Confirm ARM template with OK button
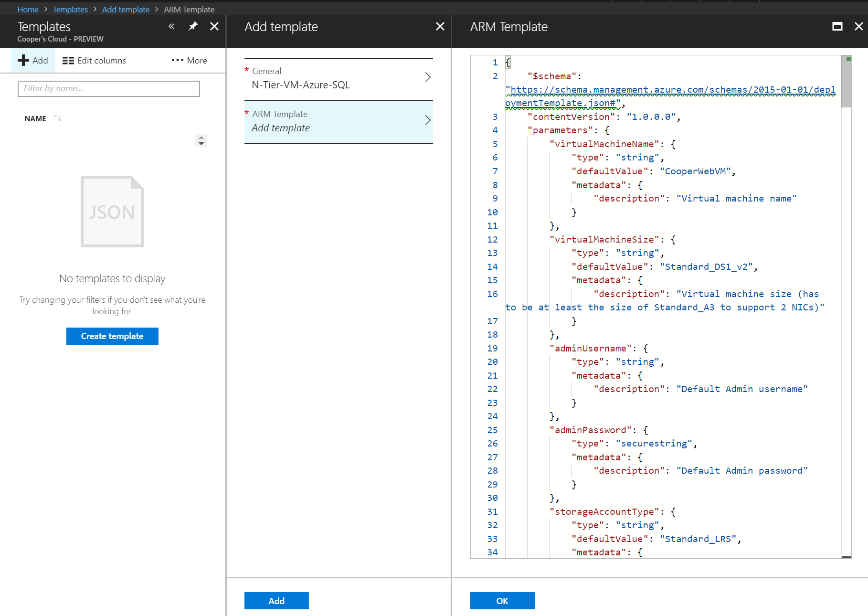The width and height of the screenshot is (868, 616). click(502, 601)
